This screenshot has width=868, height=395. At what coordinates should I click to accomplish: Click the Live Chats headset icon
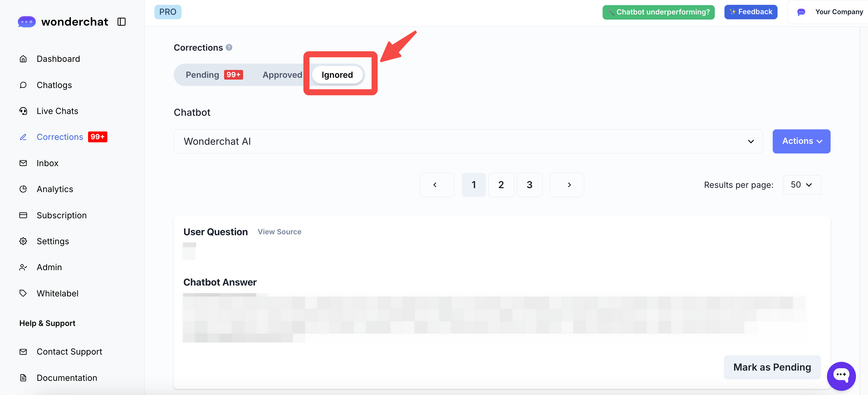tap(23, 111)
